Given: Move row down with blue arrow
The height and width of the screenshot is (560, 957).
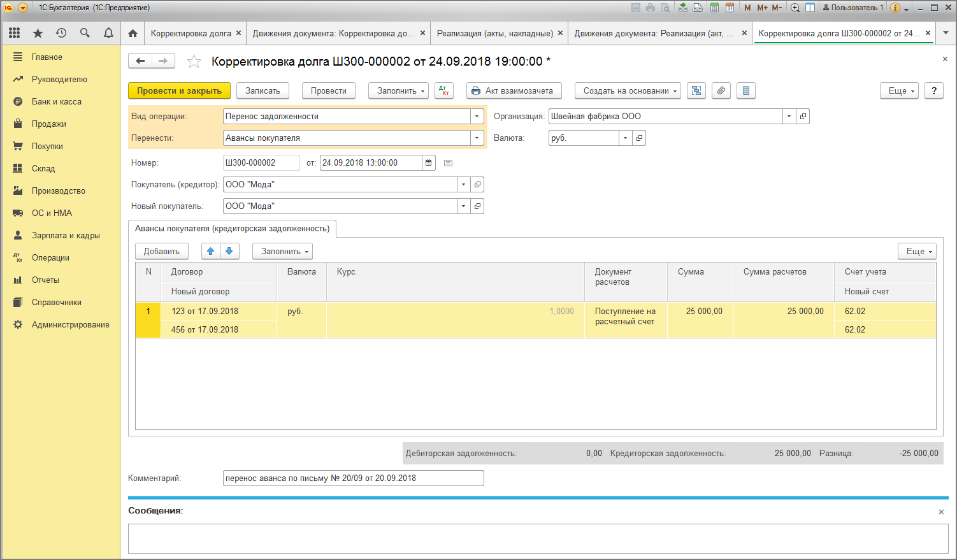Looking at the screenshot, I should click(x=229, y=251).
